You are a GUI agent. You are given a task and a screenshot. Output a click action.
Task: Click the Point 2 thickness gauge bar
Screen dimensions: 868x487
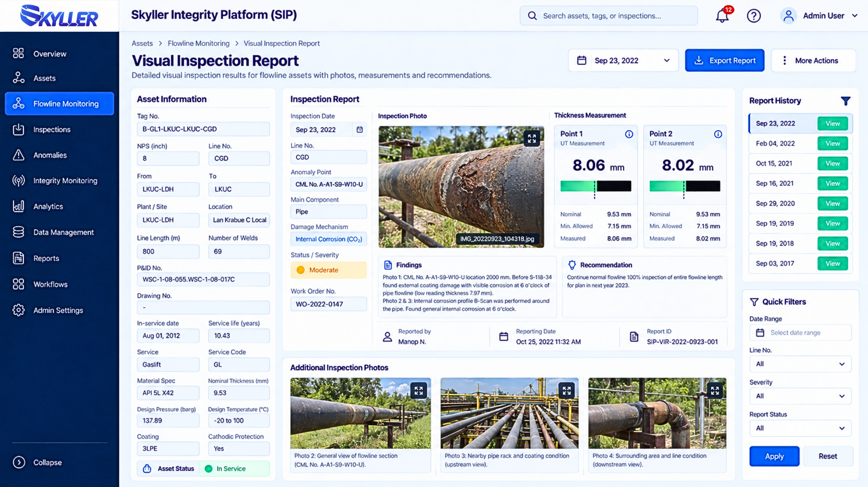point(685,186)
